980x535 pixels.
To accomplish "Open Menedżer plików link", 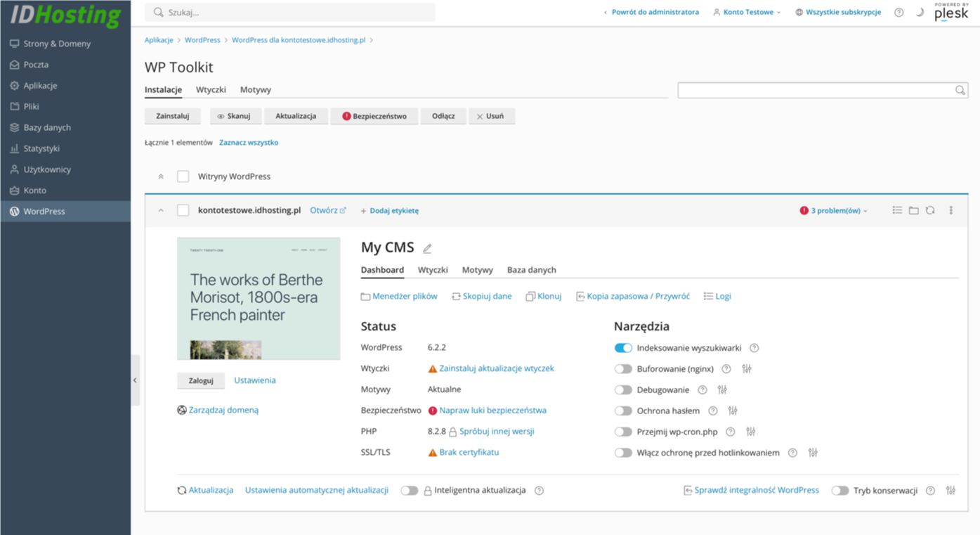I will [x=399, y=297].
